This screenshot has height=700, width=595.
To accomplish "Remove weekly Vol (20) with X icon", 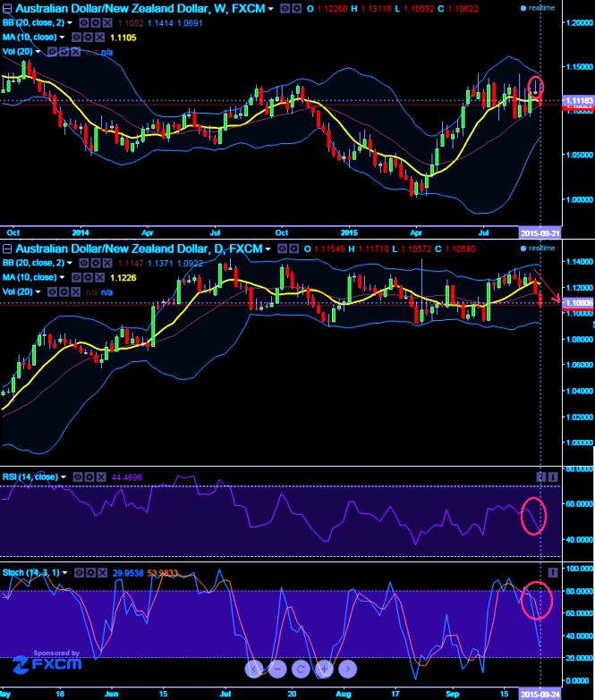I will click(75, 52).
